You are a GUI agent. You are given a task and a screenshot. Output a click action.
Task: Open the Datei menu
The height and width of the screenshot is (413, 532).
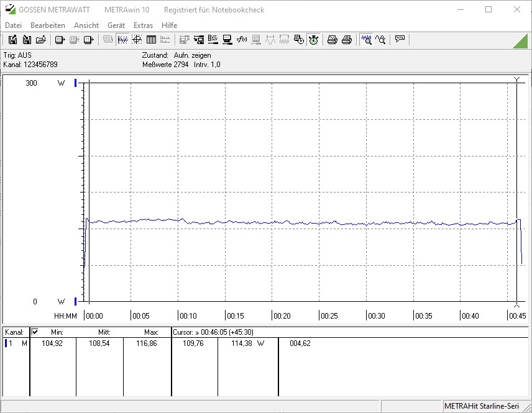click(13, 25)
